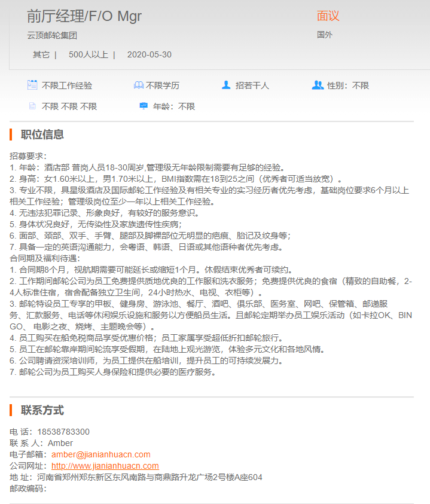Click the document icon beside 不限 不限 不限

click(x=32, y=106)
